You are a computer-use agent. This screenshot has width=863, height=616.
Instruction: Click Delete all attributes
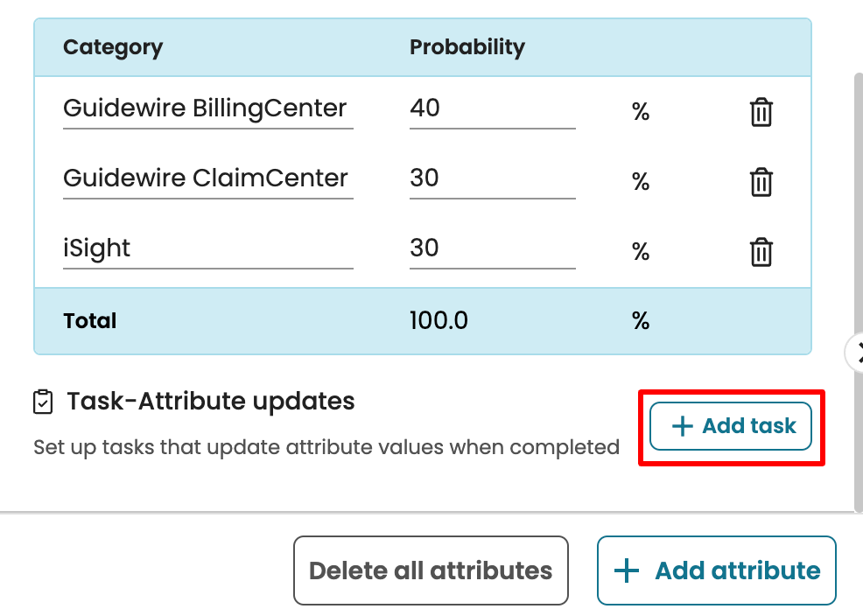[431, 571]
